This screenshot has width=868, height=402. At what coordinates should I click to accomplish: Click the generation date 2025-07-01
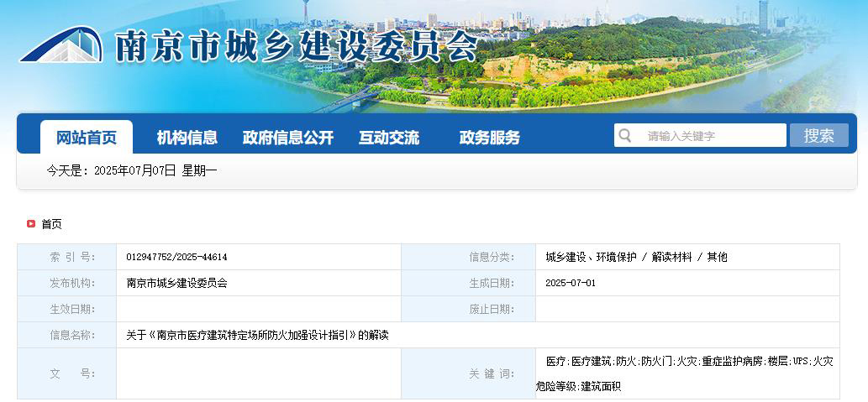pyautogui.click(x=571, y=283)
